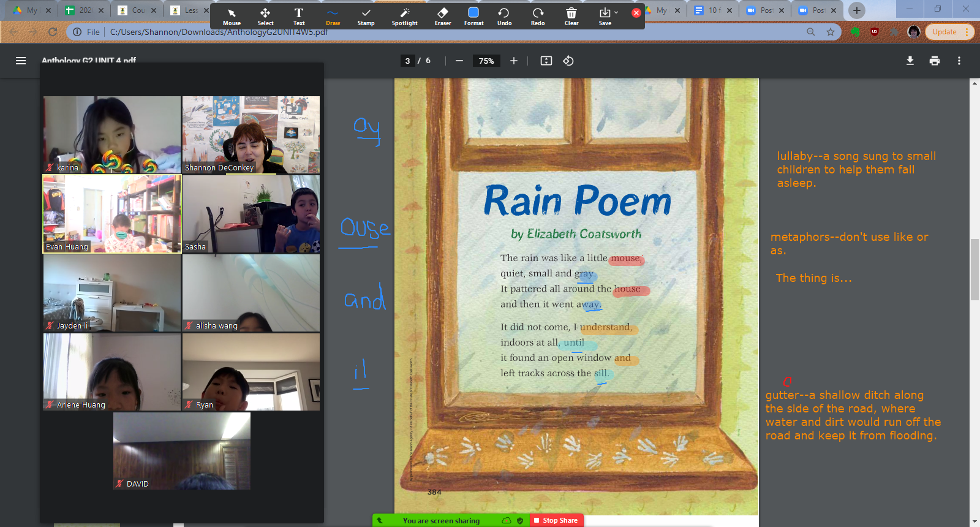Click the 'You are screen sharing' indicator

point(441,521)
